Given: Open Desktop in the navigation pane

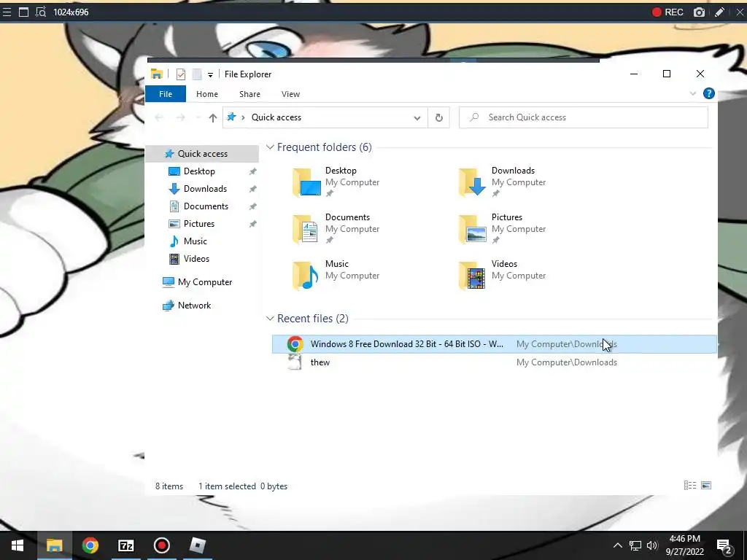Looking at the screenshot, I should (199, 171).
